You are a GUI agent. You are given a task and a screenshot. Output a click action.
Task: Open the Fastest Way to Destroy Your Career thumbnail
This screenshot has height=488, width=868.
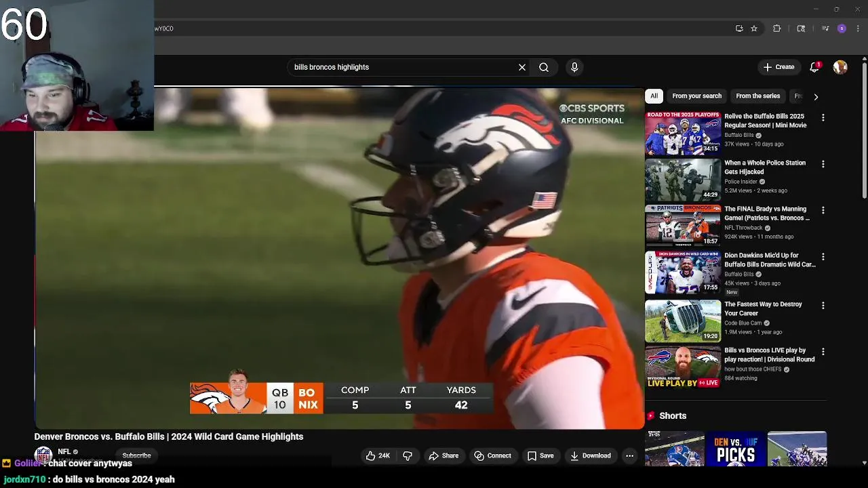(683, 321)
